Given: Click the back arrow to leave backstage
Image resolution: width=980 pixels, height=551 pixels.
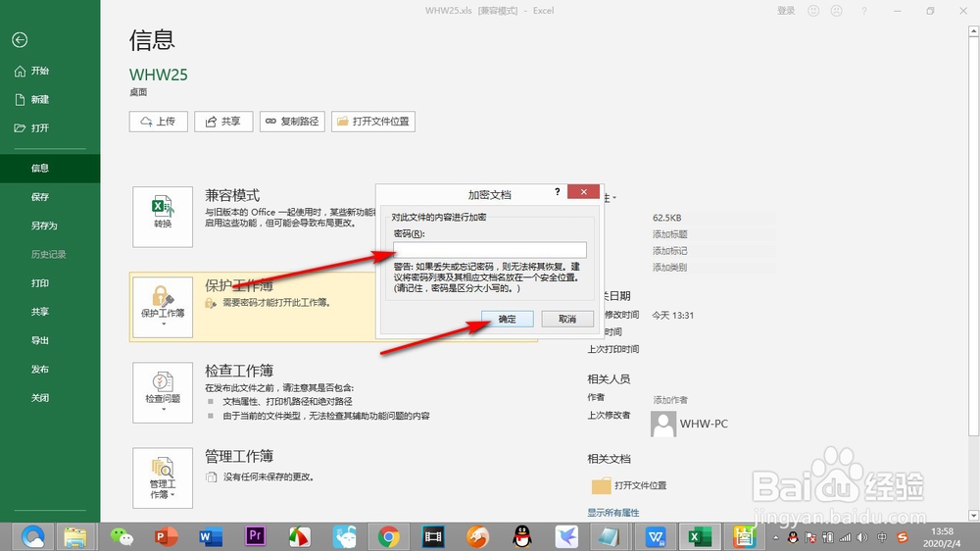Looking at the screenshot, I should pyautogui.click(x=20, y=40).
